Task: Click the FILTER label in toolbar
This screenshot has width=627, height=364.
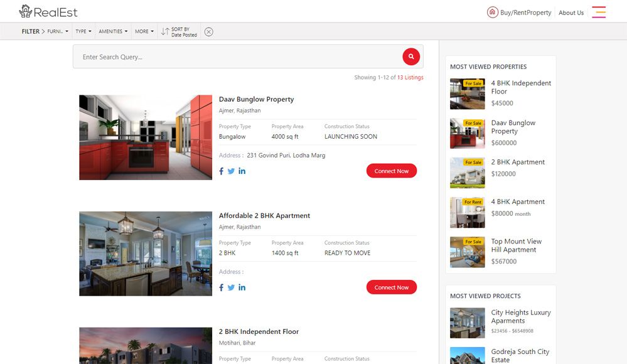Action: click(x=30, y=31)
